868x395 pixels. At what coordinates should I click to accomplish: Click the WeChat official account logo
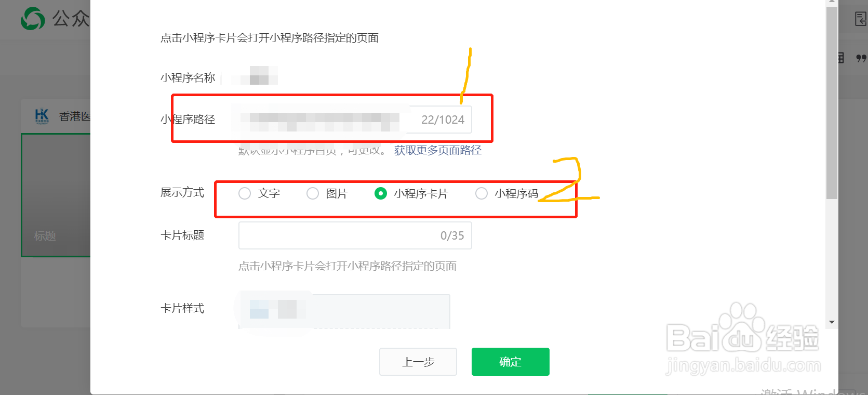click(x=33, y=19)
